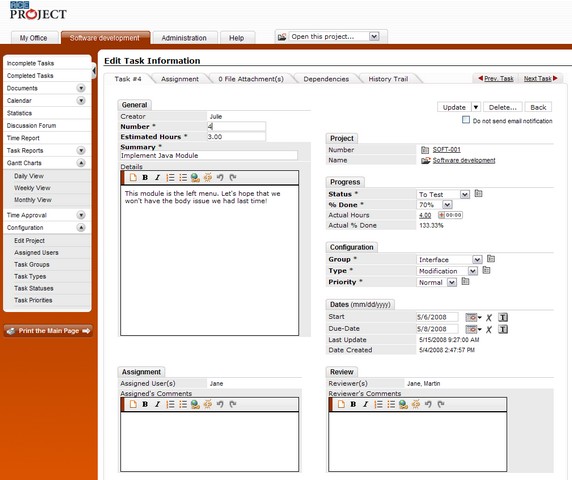Clear the Due-Date with the X icon
The height and width of the screenshot is (480, 572).
click(x=489, y=330)
